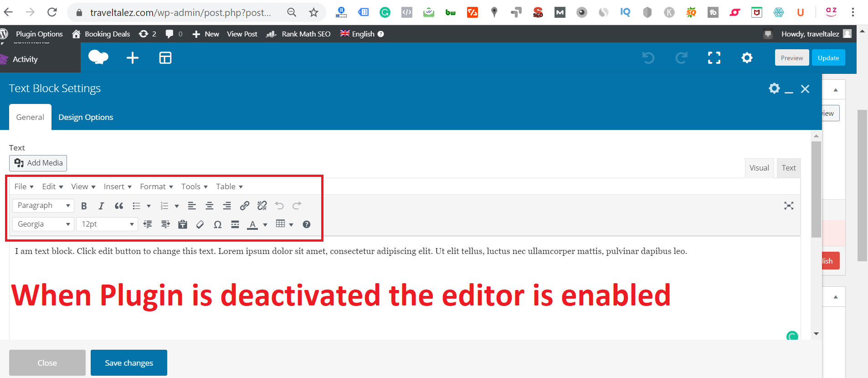Viewport: 868px width, 378px height.
Task: Increase indent of the text
Action: tap(165, 224)
